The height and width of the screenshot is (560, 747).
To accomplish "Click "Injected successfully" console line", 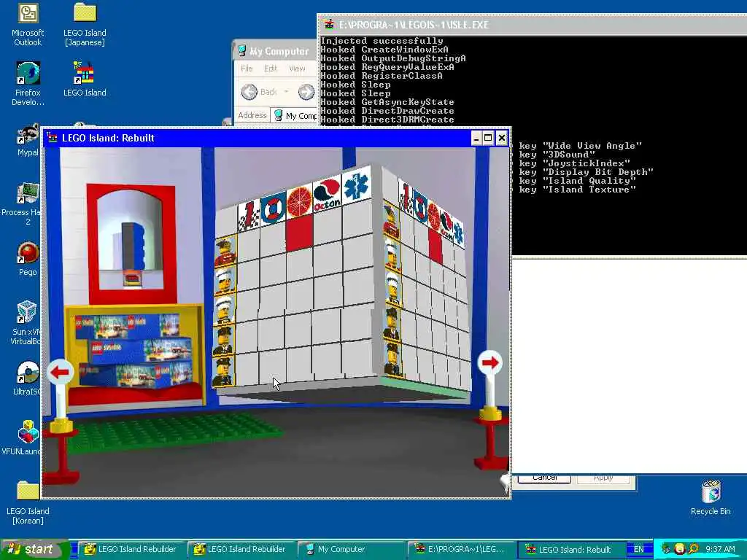I will pos(382,41).
